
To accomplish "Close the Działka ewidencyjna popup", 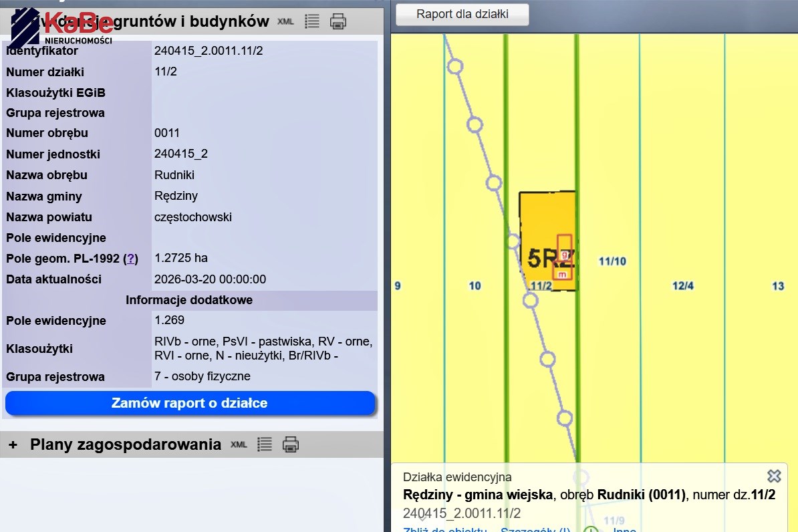I will point(774,476).
